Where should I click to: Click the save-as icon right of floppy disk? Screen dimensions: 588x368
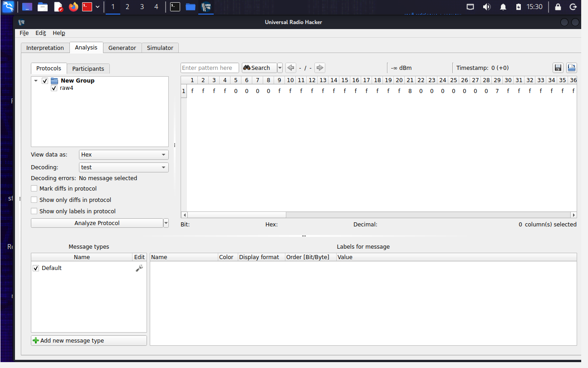pos(572,68)
